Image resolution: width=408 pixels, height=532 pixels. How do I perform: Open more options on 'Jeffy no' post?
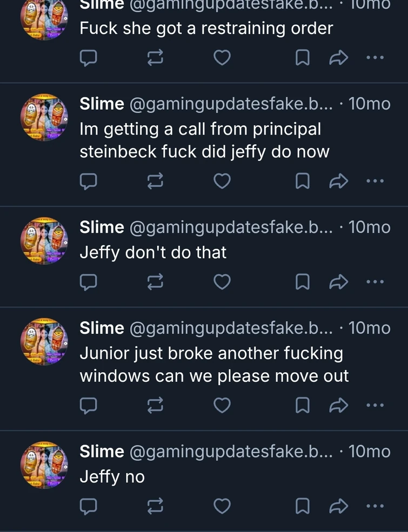point(374,506)
